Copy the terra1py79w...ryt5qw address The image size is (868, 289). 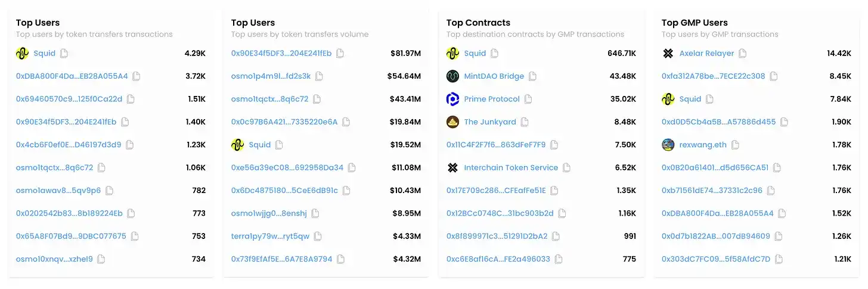(318, 236)
